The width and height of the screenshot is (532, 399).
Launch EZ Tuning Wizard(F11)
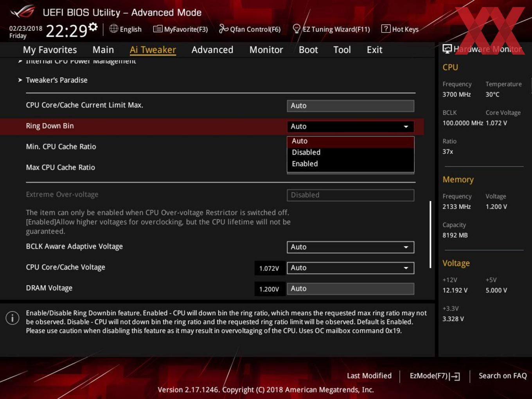pos(331,29)
